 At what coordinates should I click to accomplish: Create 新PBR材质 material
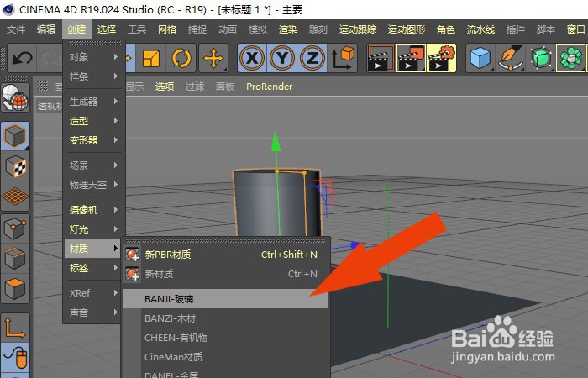226,255
